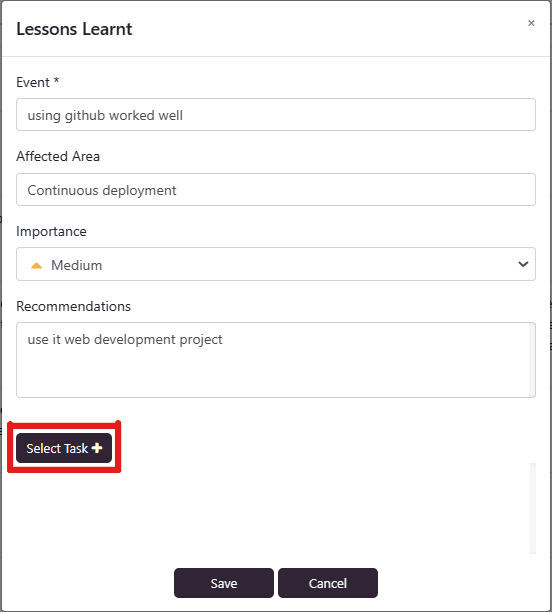Click the Importance label text
552x612 pixels.
[51, 231]
